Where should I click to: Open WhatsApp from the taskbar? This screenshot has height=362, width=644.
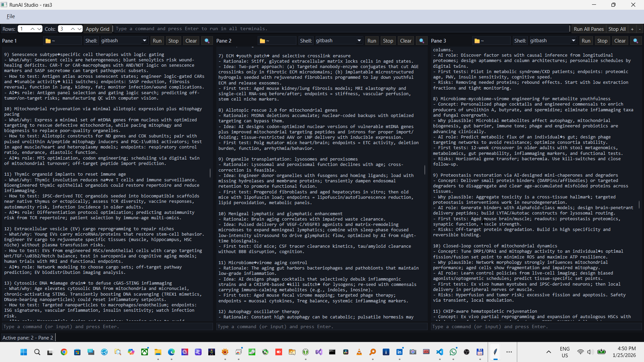coord(453,352)
